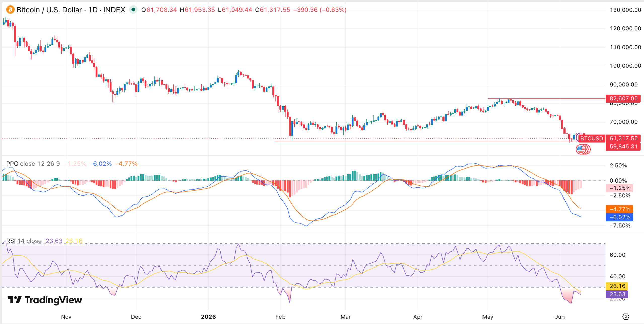
Task: Click the Nov label on time axis
Action: coord(66,317)
